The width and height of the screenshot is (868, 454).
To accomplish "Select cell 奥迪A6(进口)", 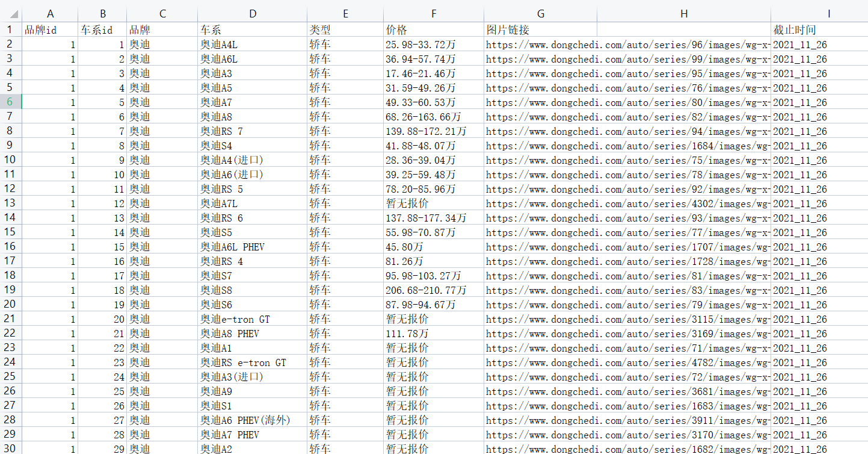I will (x=253, y=174).
